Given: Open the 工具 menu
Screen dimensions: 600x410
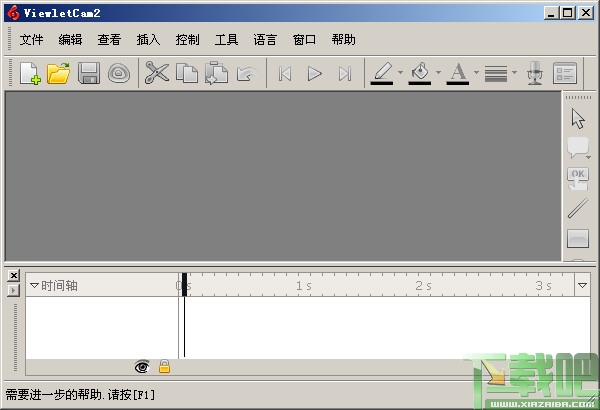Looking at the screenshot, I should point(227,39).
